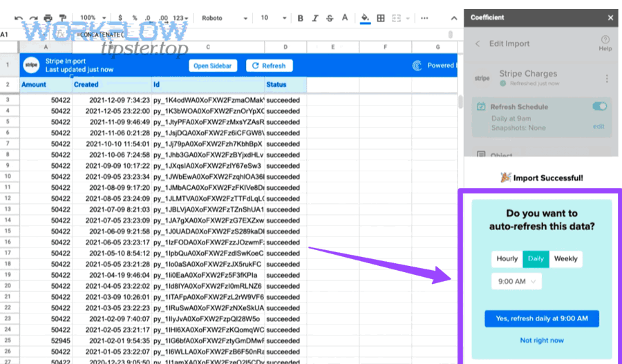This screenshot has width=622, height=364.
Task: Click the formula bar input
Action: pyautogui.click(x=262, y=35)
